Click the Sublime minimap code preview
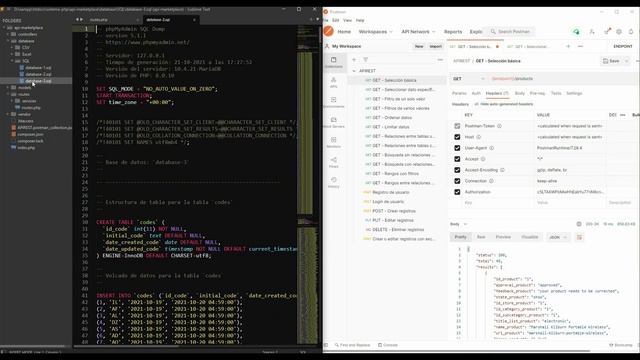Image resolution: width=640 pixels, height=360 pixels. tap(308, 184)
